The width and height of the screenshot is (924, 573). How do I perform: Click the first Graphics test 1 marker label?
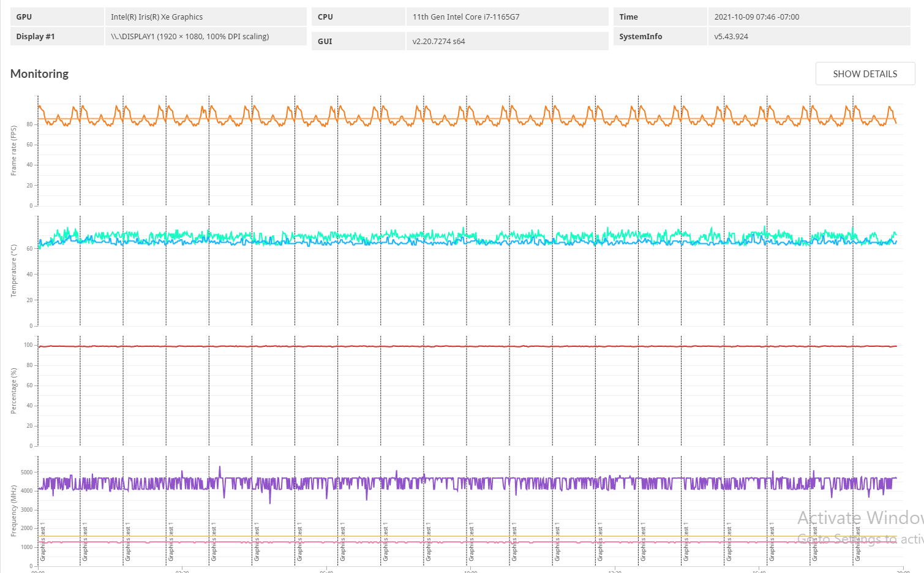coord(43,543)
